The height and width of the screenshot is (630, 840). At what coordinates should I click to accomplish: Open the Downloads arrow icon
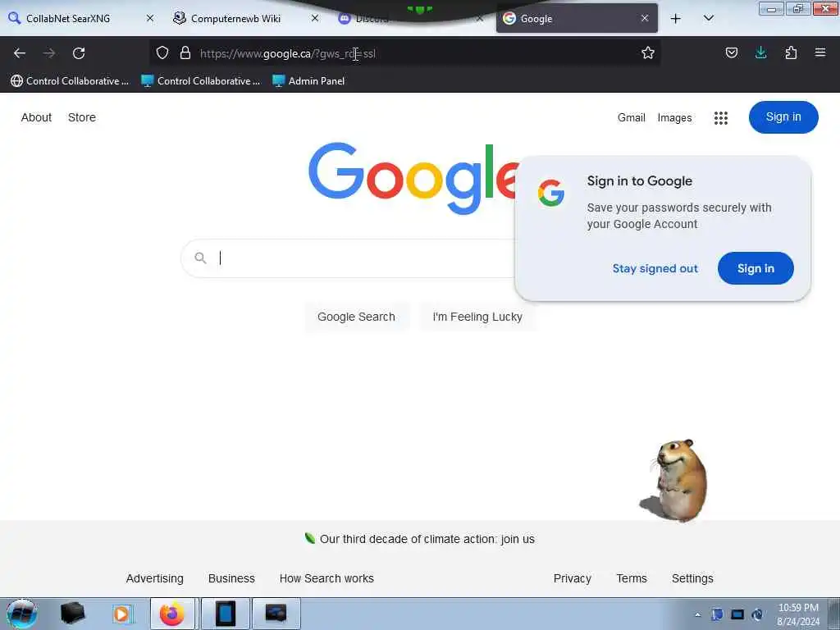760,52
